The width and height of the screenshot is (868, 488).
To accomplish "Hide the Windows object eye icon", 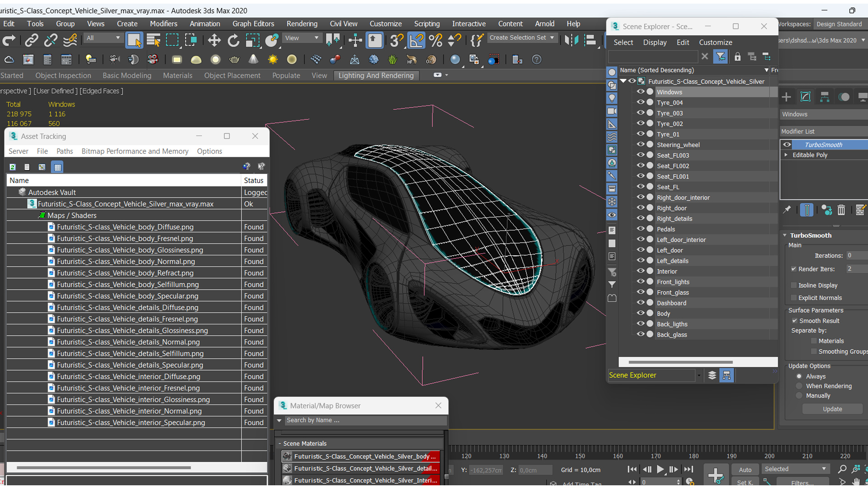I will [640, 92].
